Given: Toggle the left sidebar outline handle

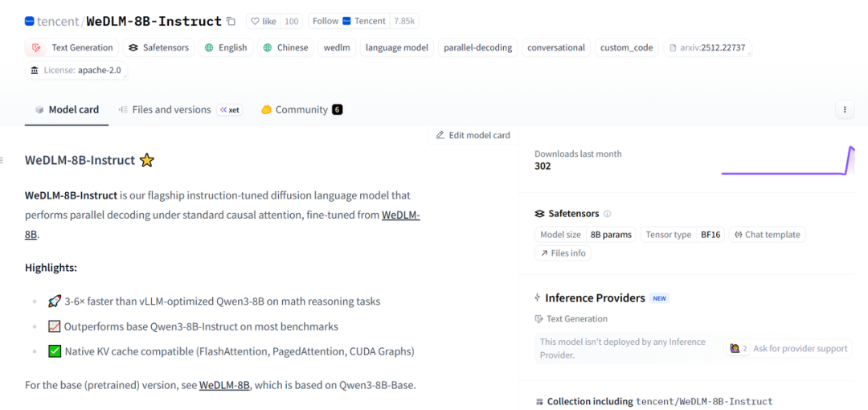Looking at the screenshot, I should point(2,160).
